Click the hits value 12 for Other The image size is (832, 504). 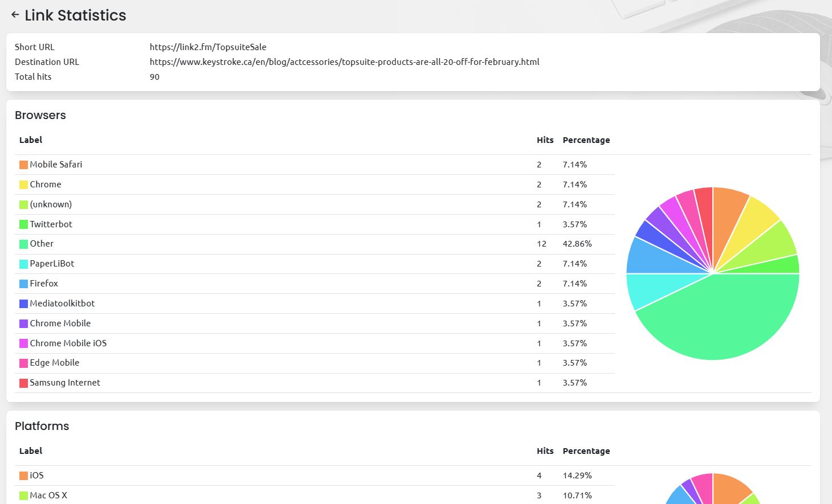(541, 244)
